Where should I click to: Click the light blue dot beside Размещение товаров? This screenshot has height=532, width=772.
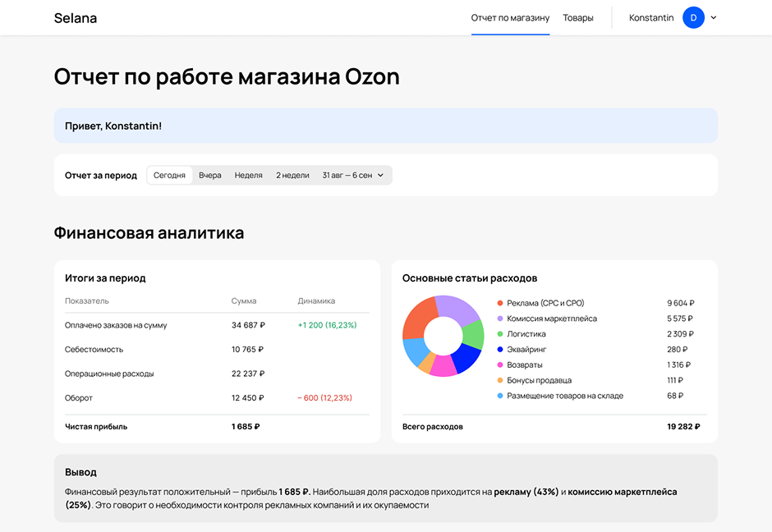pos(500,395)
